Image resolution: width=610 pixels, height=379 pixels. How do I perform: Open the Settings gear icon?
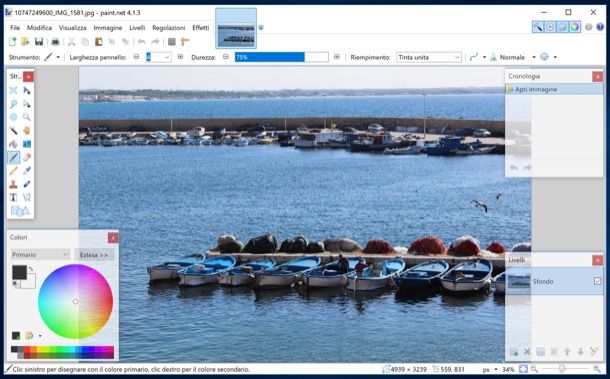pos(588,27)
